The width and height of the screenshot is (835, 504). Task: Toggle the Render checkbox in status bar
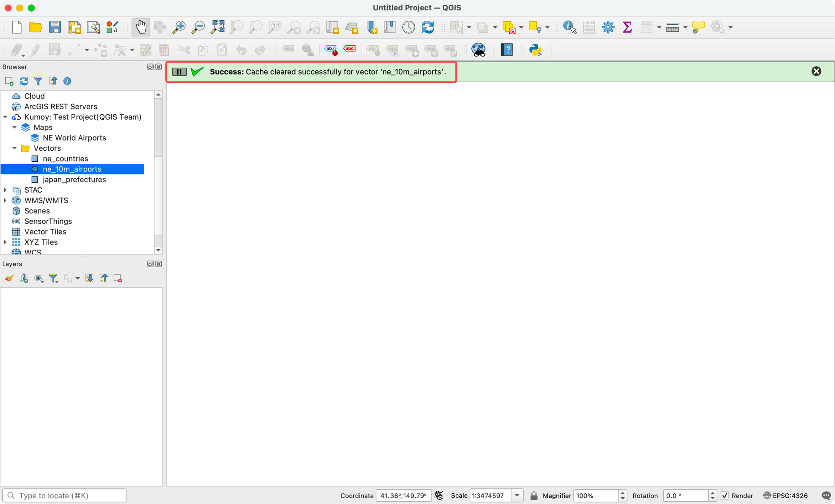point(726,496)
